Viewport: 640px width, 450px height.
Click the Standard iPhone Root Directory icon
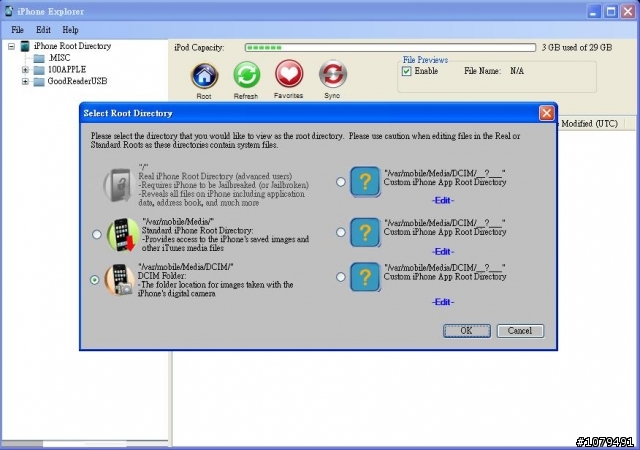point(122,234)
